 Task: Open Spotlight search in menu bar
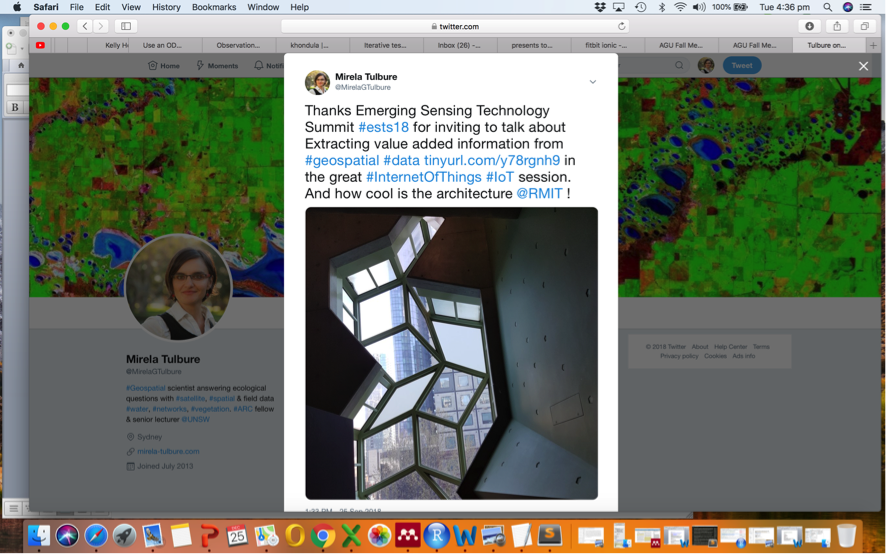point(827,7)
